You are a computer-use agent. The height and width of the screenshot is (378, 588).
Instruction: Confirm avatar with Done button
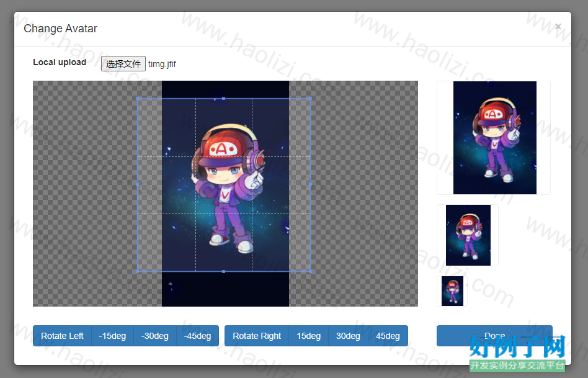494,336
